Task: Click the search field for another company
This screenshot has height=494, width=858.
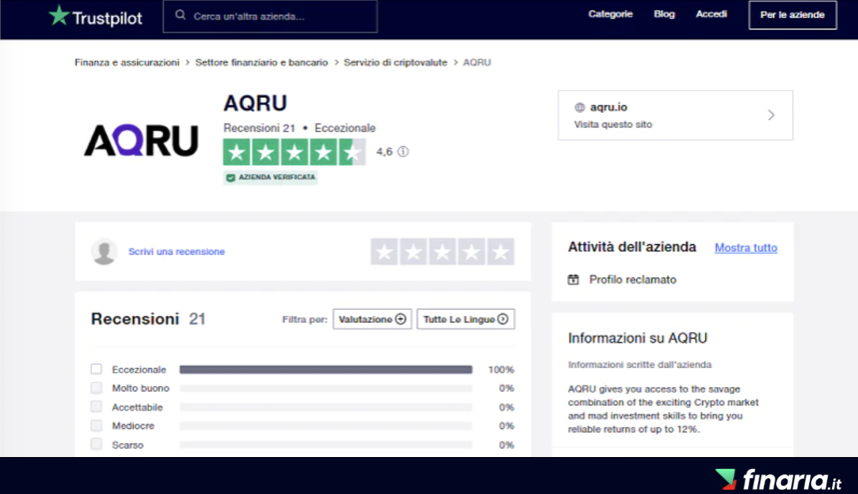Action: (270, 16)
